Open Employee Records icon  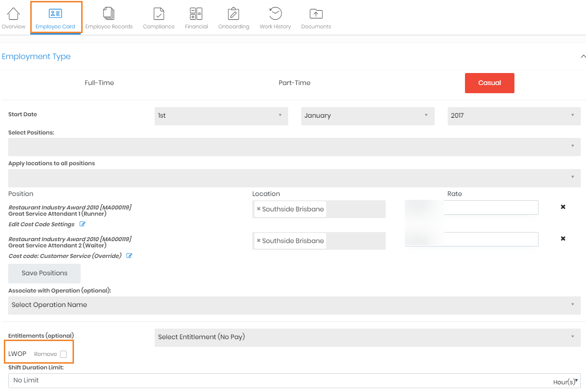(x=109, y=14)
